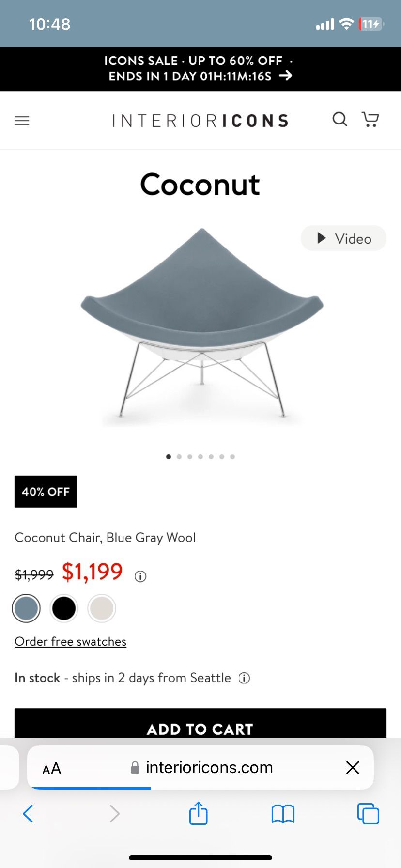Choose the black color swatch
The image size is (401, 868).
click(x=64, y=608)
